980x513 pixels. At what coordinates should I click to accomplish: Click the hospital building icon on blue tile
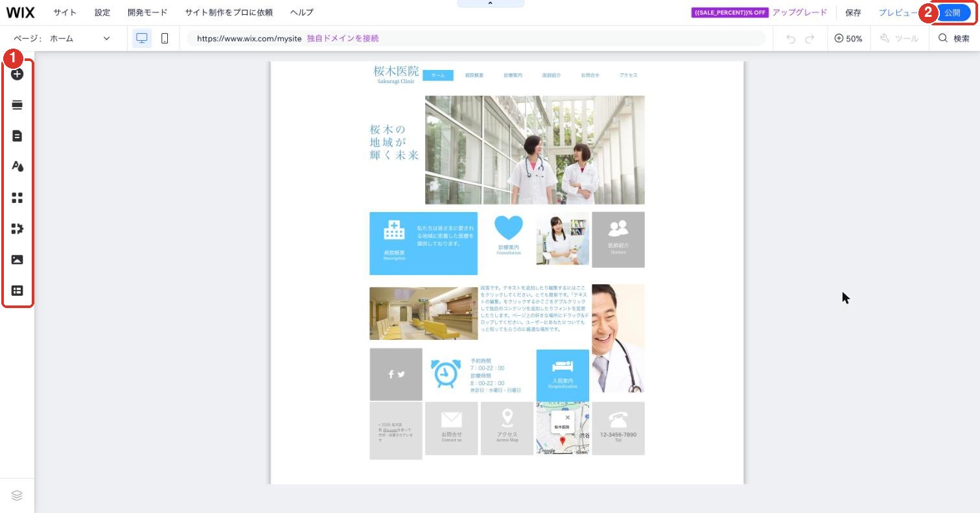pyautogui.click(x=394, y=230)
